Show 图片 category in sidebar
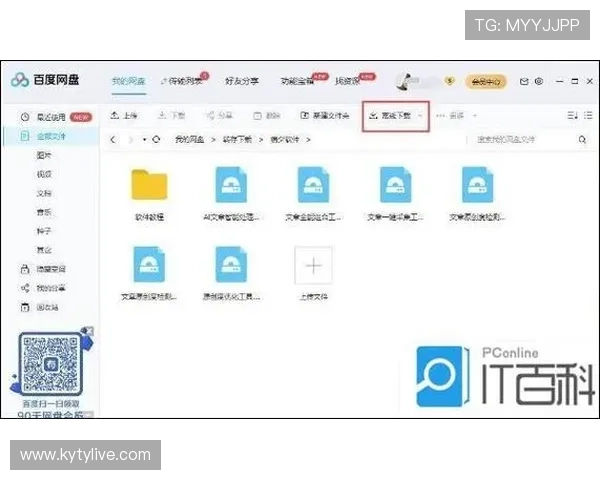 (44, 155)
